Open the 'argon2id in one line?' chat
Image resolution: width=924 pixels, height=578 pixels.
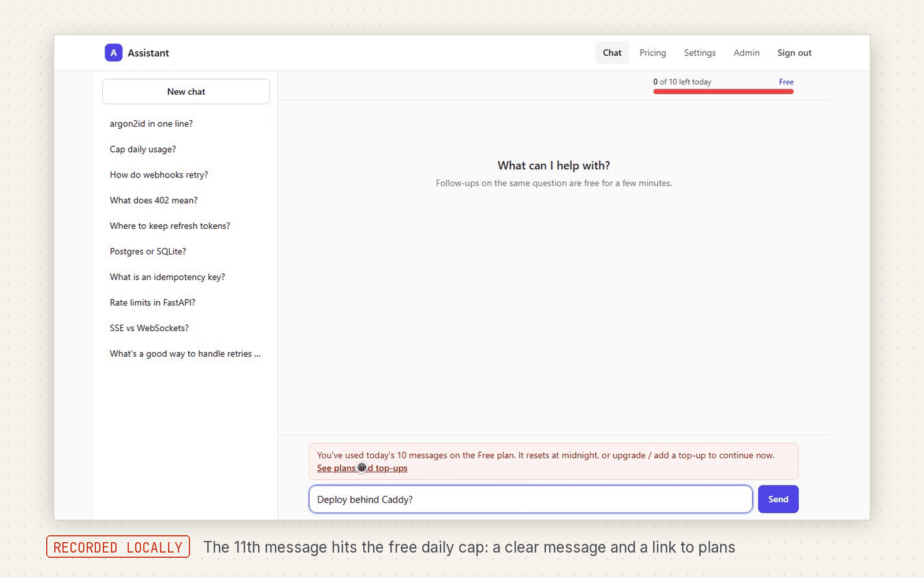coord(185,124)
